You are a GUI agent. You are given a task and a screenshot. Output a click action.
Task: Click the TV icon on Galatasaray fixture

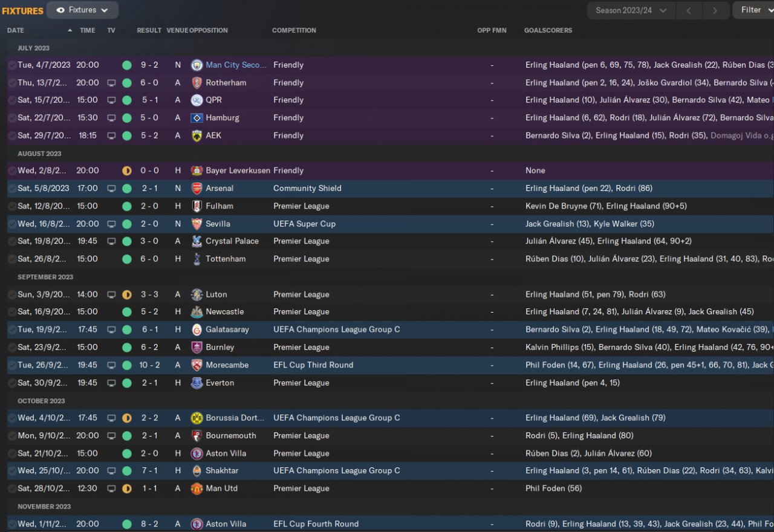[111, 330]
